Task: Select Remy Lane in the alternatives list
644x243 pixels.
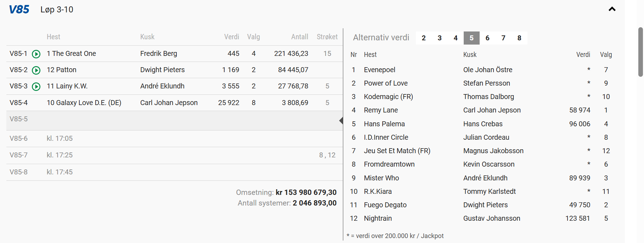Action: [x=381, y=110]
